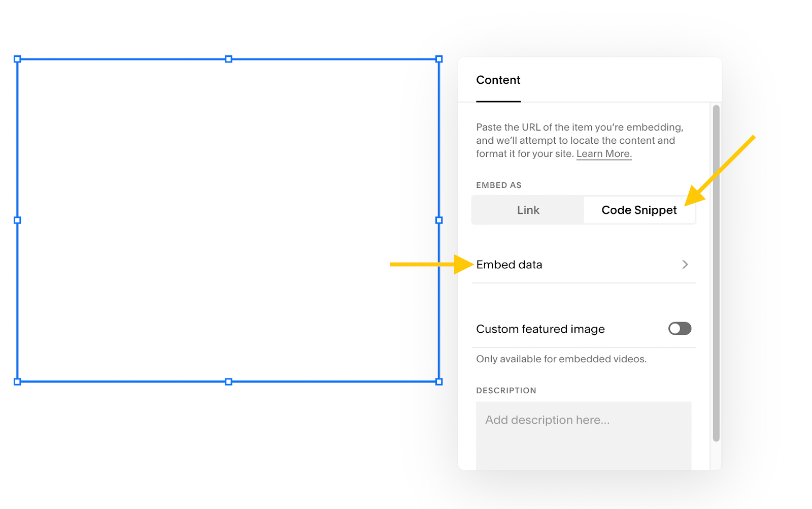Screen dimensions: 812x509
Task: Click the bottom-center handle of the selected block
Action: [228, 381]
